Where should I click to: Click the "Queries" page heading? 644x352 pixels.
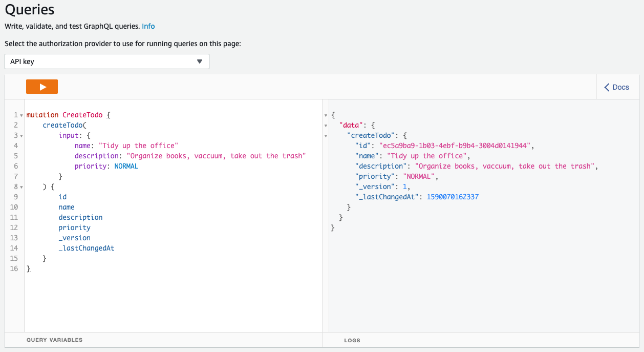click(30, 9)
